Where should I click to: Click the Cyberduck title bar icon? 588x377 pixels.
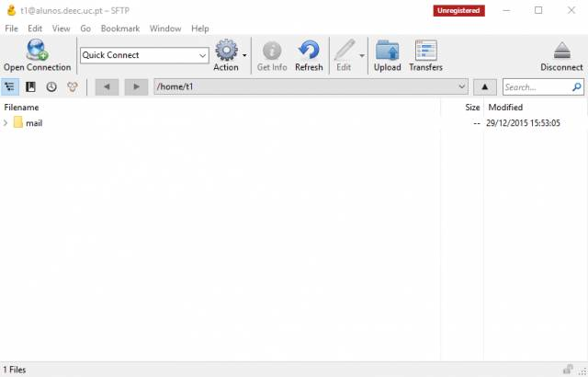click(11, 10)
